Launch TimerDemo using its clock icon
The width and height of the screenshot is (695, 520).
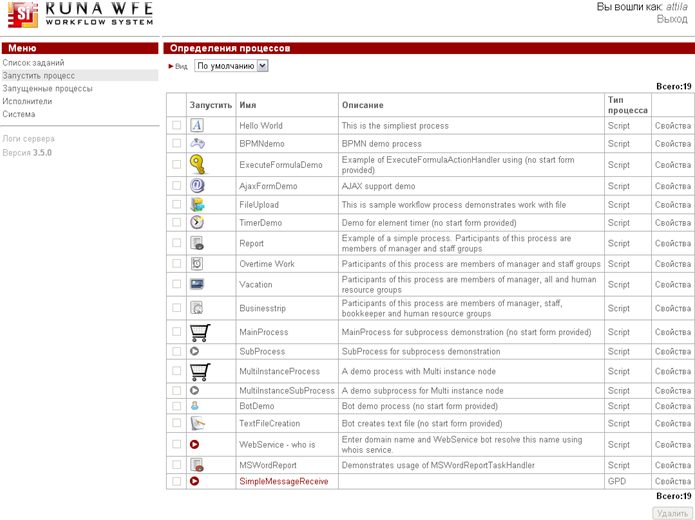pyautogui.click(x=197, y=223)
